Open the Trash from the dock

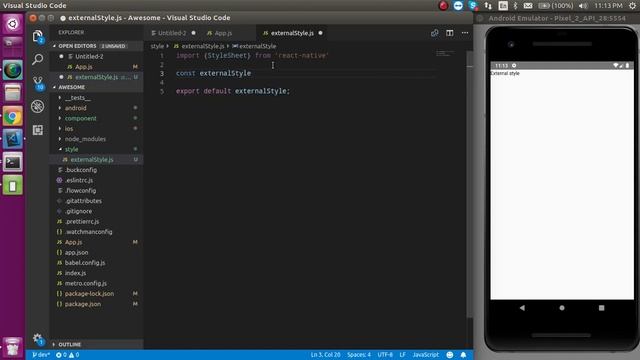tap(13, 347)
